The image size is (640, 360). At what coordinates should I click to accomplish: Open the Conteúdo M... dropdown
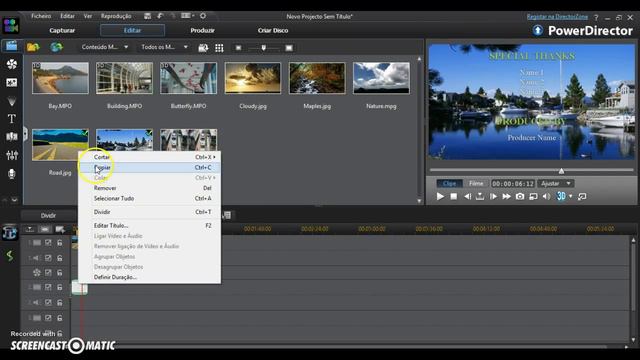pos(105,47)
